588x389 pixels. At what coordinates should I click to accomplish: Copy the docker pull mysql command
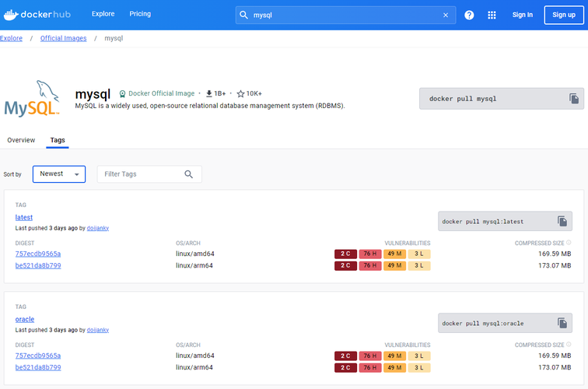pyautogui.click(x=574, y=99)
